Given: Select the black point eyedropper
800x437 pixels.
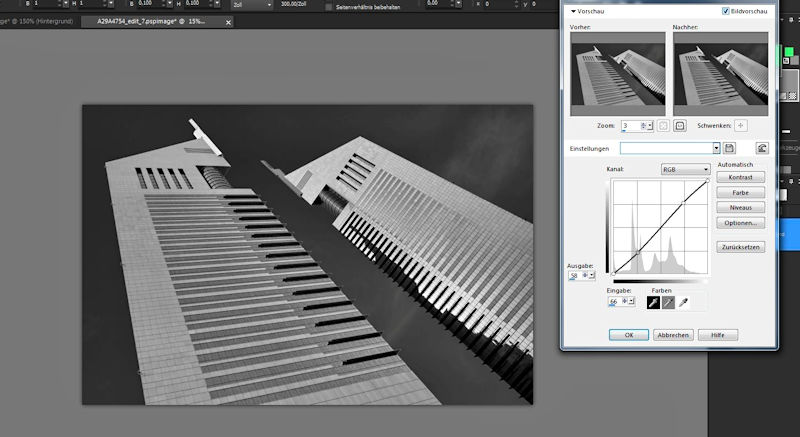Looking at the screenshot, I should pyautogui.click(x=653, y=303).
